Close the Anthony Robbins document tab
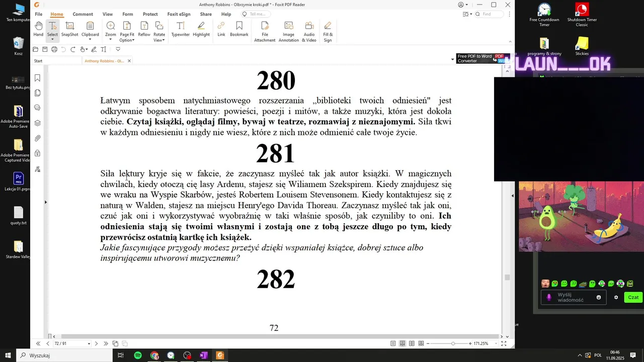The height and width of the screenshot is (362, 644). 129,61
